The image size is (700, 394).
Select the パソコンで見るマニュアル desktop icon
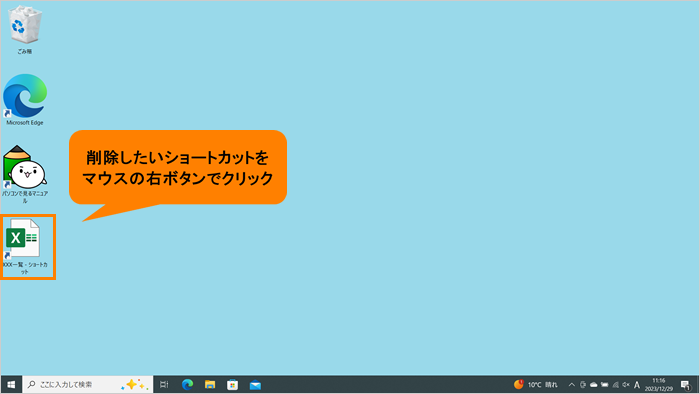(25, 174)
